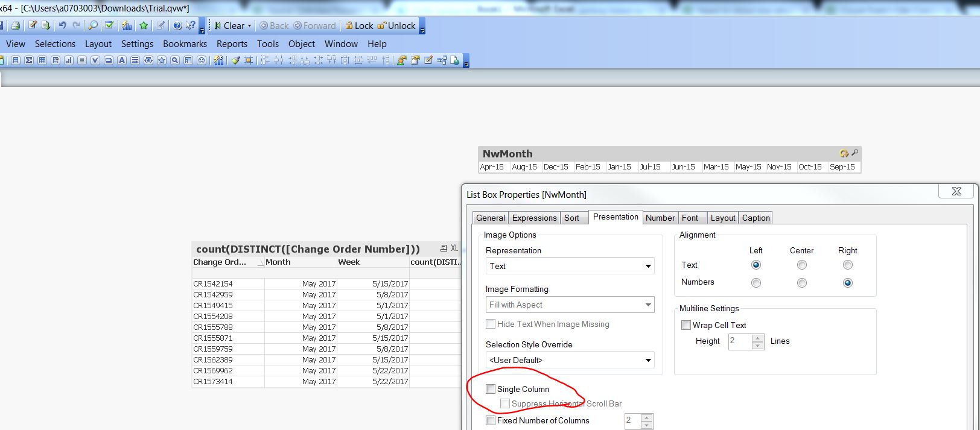Select Numbers alignment Center radio button
The width and height of the screenshot is (980, 430).
[x=801, y=283]
